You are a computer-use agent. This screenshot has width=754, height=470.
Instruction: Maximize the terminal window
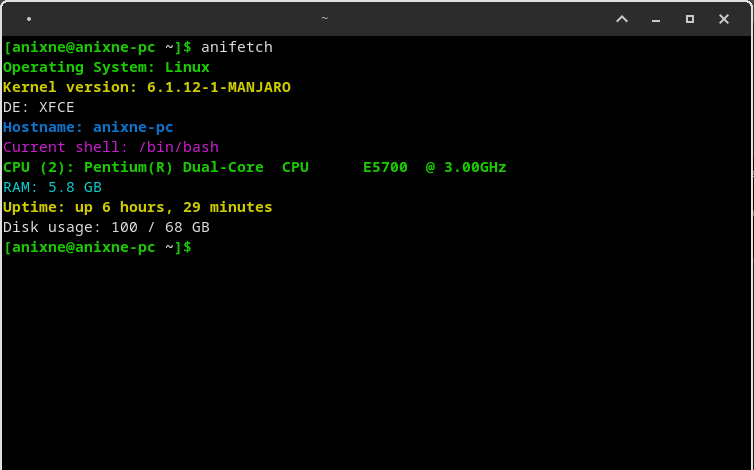point(690,19)
